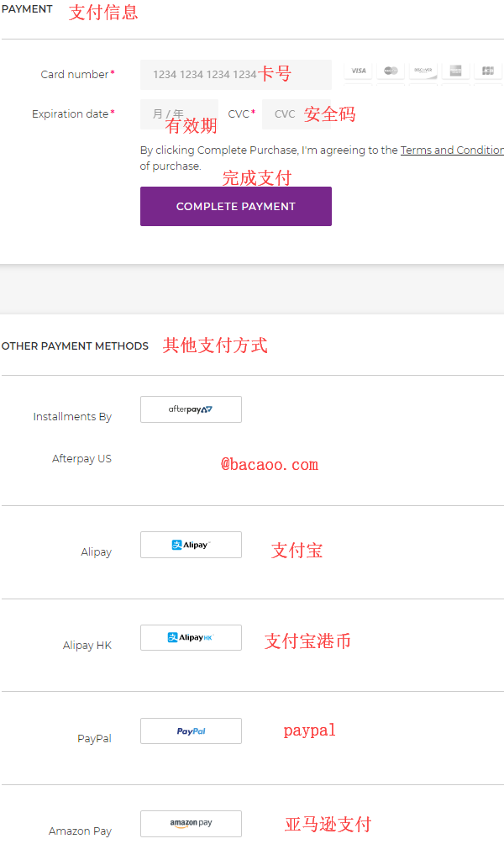Click the 'Alipay HK' label text
This screenshot has height=844, width=504.
pos(87,645)
